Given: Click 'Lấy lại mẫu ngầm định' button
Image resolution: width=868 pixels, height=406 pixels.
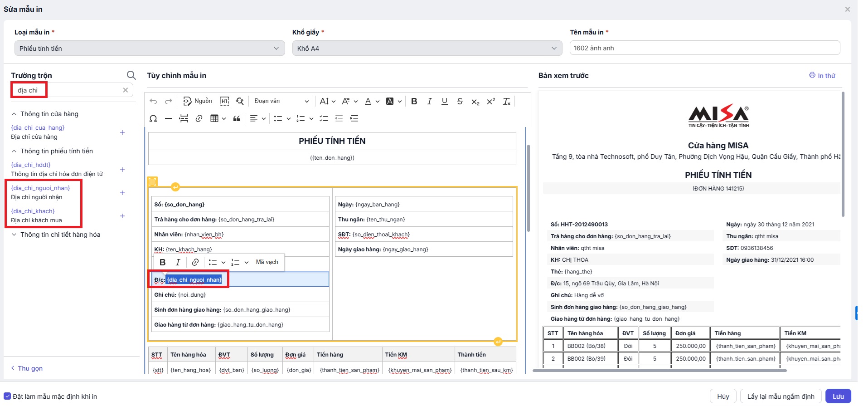Looking at the screenshot, I should [x=781, y=396].
